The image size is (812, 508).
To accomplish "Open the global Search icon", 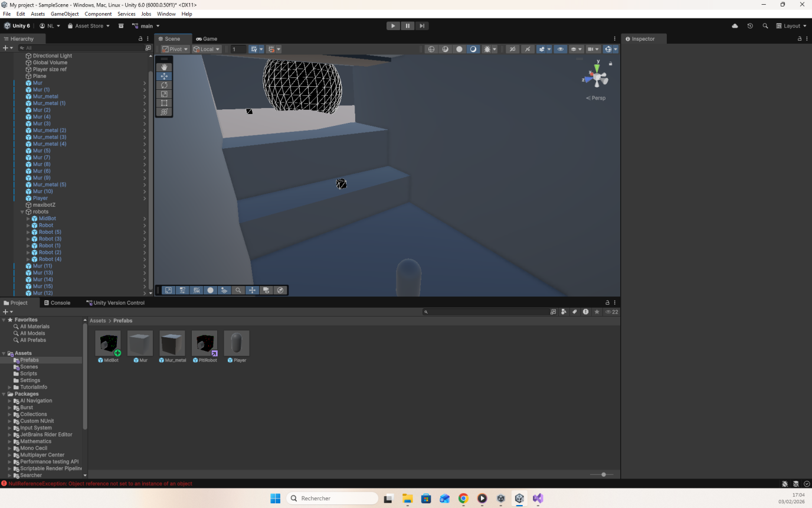I will (x=765, y=26).
